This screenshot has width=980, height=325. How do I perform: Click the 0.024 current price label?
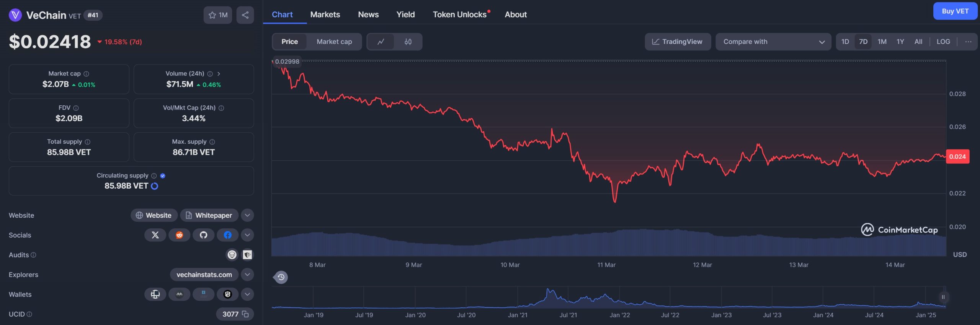tap(957, 156)
